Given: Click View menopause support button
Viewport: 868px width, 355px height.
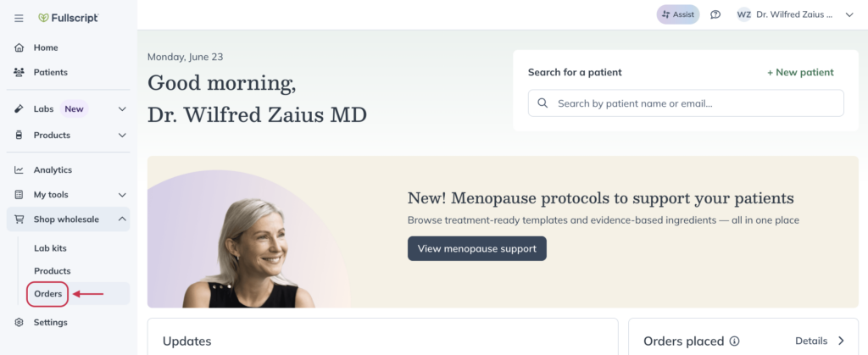Looking at the screenshot, I should (x=477, y=249).
